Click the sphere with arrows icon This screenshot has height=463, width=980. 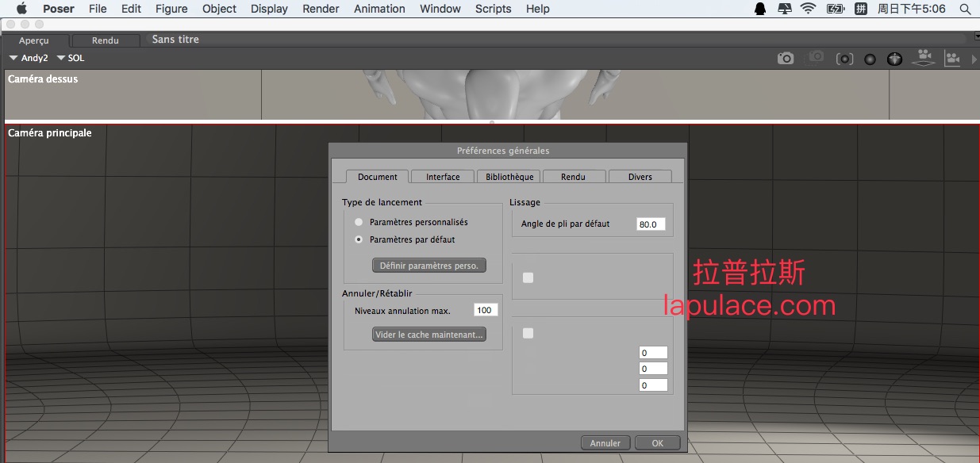point(894,59)
